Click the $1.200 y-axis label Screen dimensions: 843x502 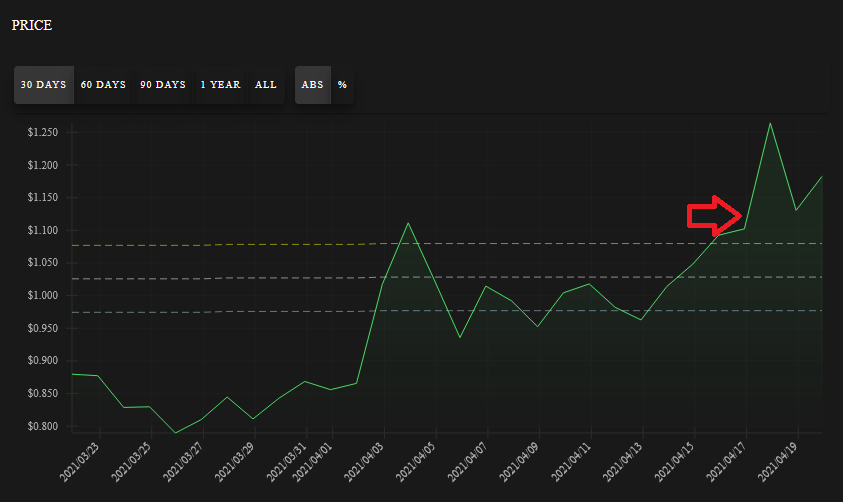click(43, 165)
